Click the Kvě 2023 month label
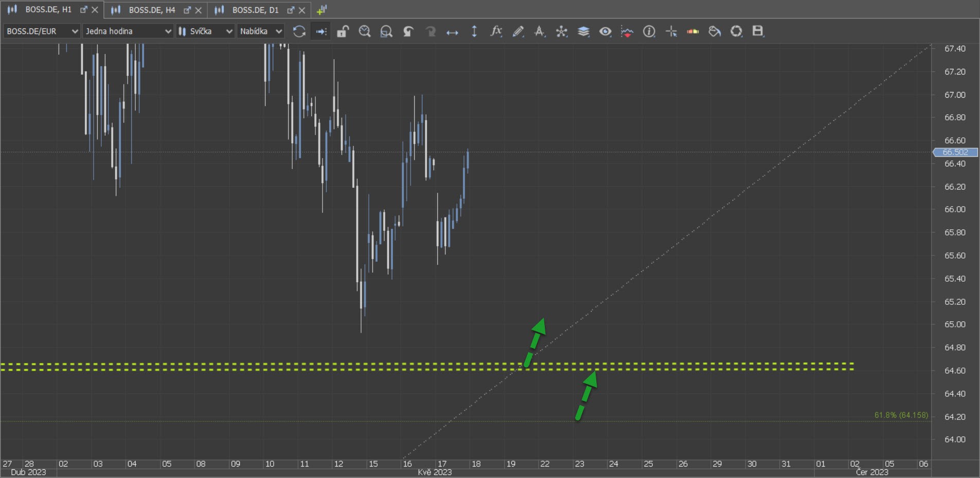 (x=435, y=472)
